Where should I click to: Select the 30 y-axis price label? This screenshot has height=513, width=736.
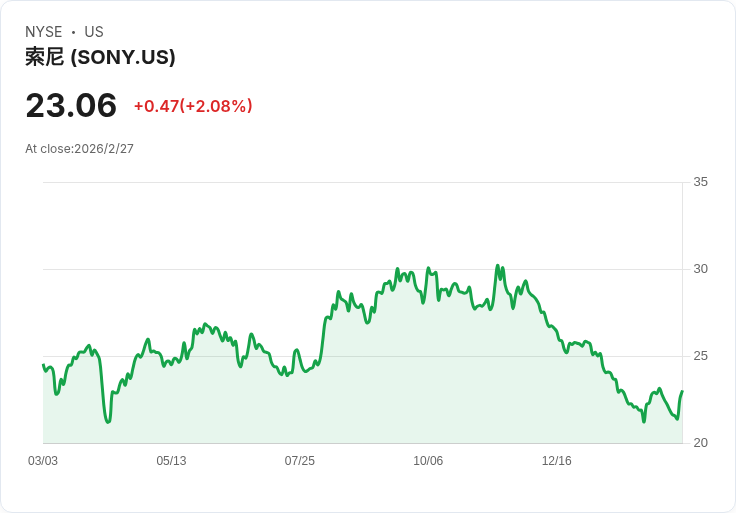[700, 269]
